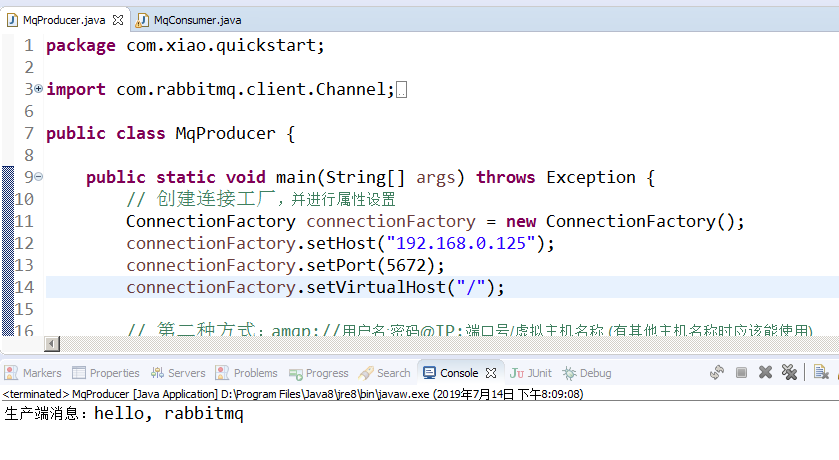Open the Problems view tab
This screenshot has width=839, height=460.
(247, 373)
